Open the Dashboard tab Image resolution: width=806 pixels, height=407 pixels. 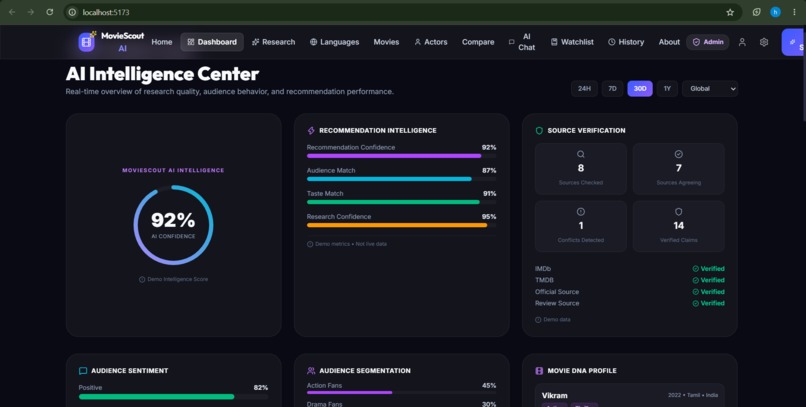tap(212, 42)
